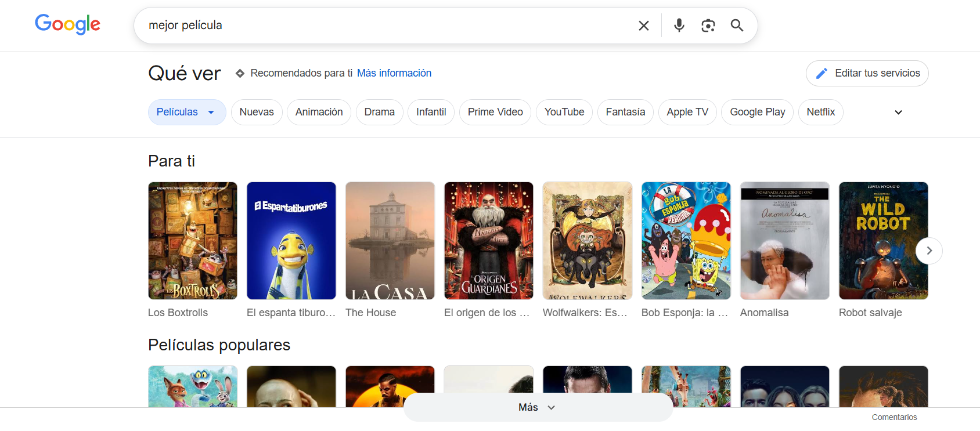Filter by Google Play
Image resolution: width=980 pixels, height=431 pixels.
pyautogui.click(x=758, y=112)
